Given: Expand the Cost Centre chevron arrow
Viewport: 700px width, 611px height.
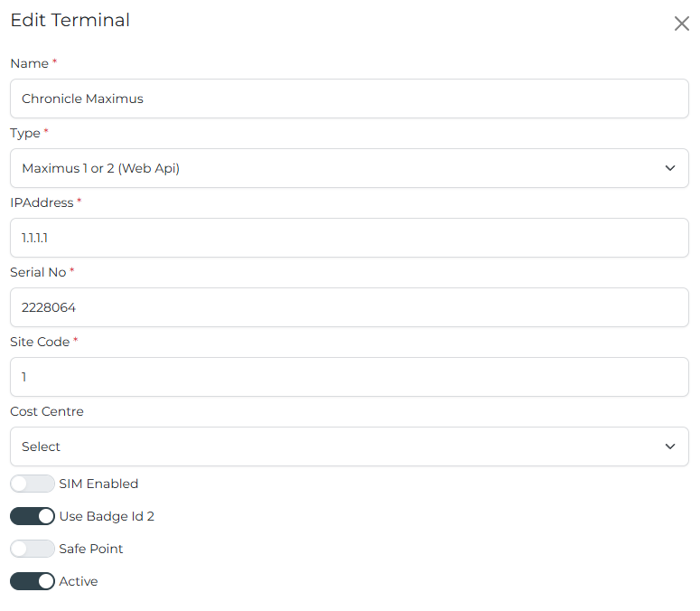Looking at the screenshot, I should click(x=669, y=446).
